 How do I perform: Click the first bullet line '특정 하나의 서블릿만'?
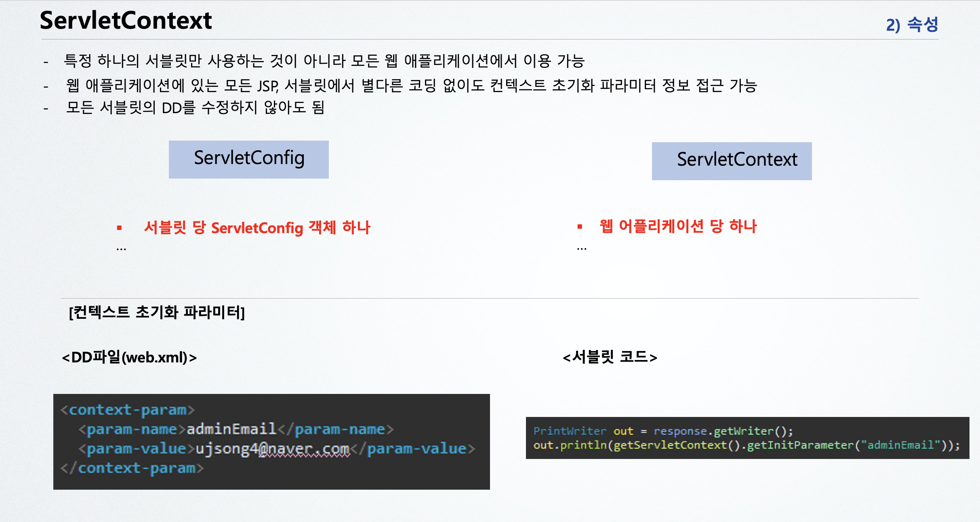pos(324,61)
